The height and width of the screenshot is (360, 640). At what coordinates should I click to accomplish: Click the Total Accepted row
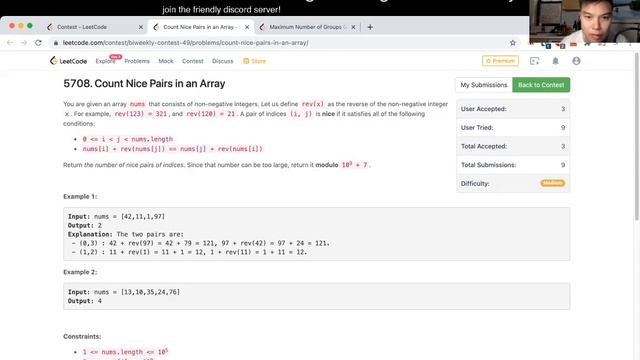click(513, 146)
